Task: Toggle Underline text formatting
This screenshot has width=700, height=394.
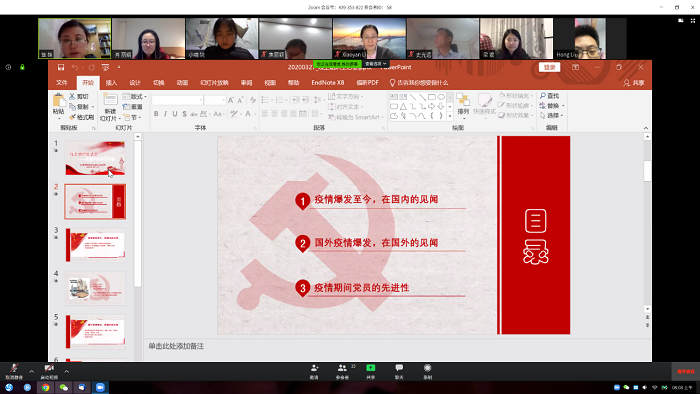Action: [x=175, y=114]
